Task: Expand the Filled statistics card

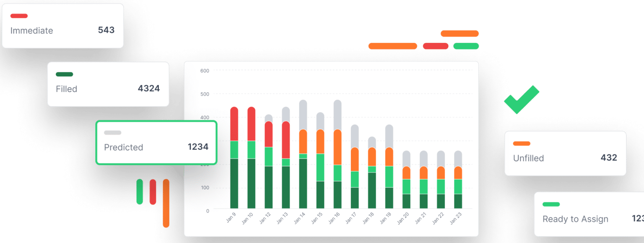Action: 108,84
